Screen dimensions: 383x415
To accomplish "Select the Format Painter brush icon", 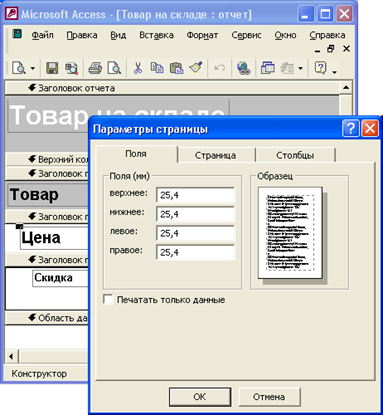I will 196,68.
